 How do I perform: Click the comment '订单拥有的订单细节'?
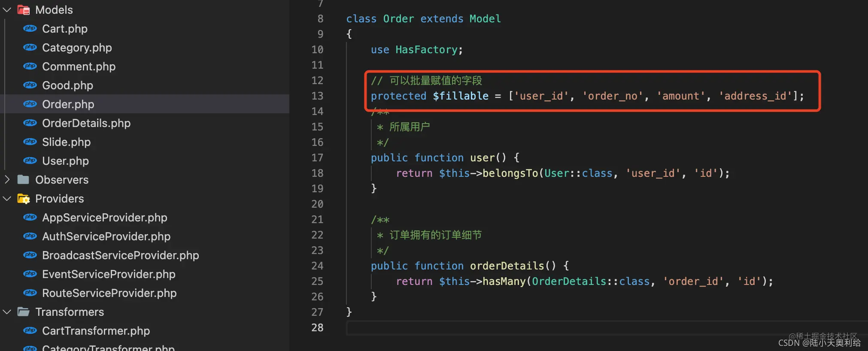tap(436, 235)
